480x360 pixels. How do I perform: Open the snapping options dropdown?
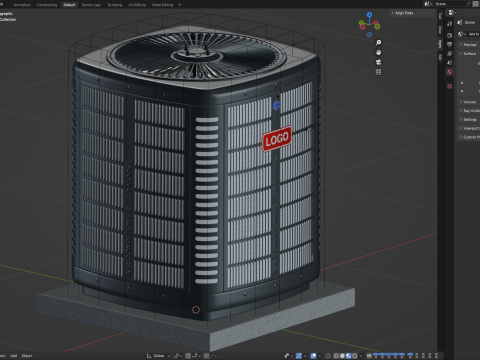196,356
